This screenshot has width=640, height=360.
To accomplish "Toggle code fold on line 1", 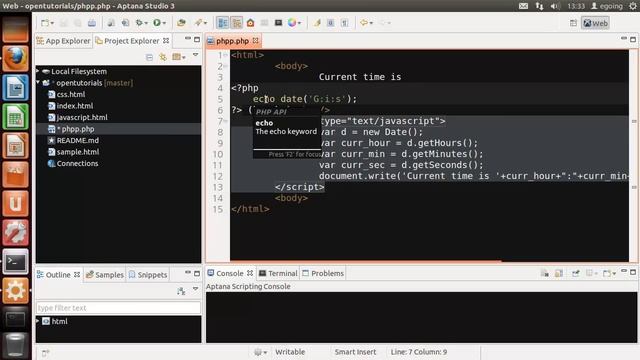I will click(225, 55).
